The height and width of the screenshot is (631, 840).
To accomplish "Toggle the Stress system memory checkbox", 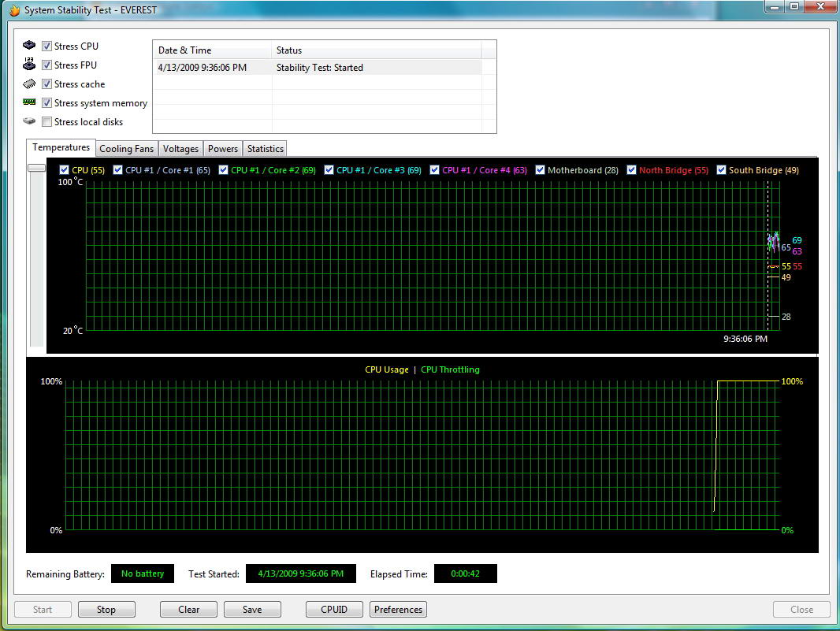I will click(x=46, y=103).
